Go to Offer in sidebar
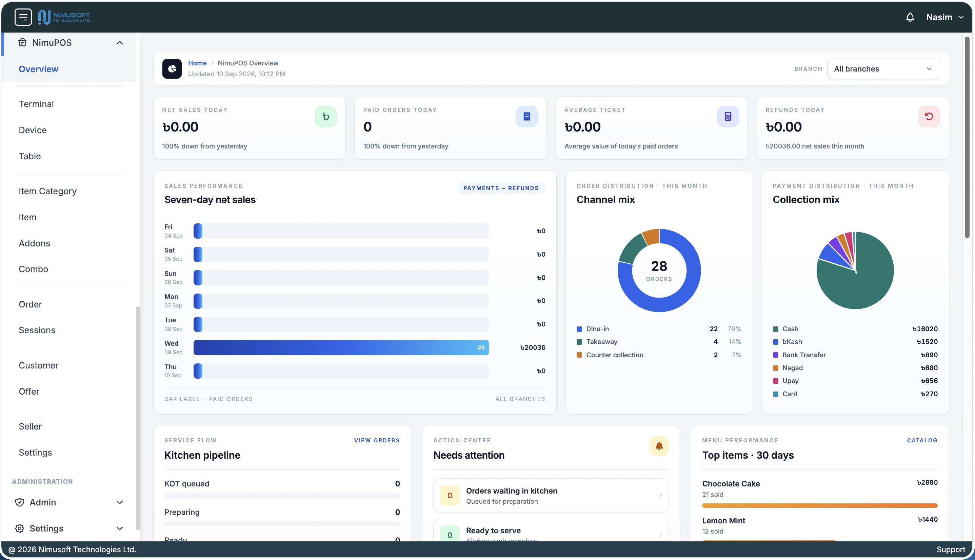 point(29,391)
